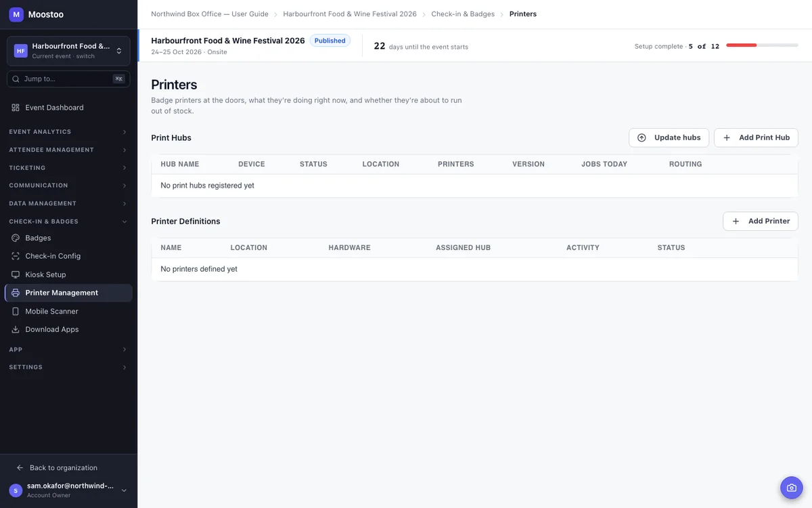
Task: Click the upload arrow icon in Update hubs
Action: pyautogui.click(x=641, y=137)
